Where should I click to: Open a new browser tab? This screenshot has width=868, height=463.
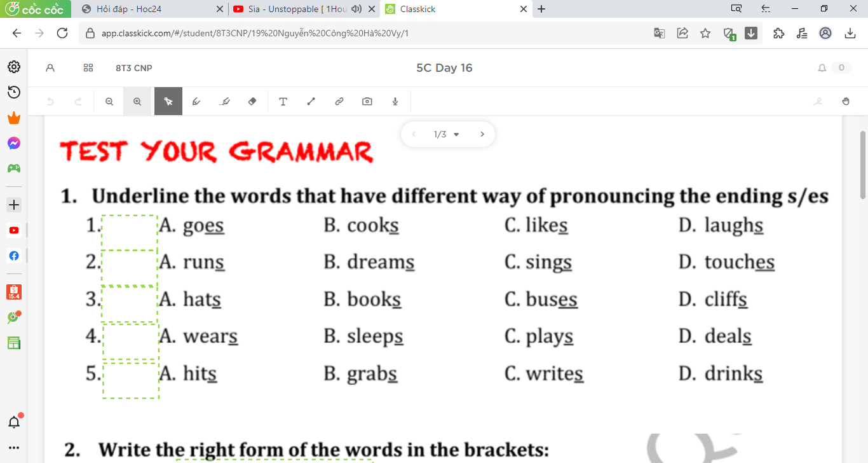pyautogui.click(x=541, y=9)
